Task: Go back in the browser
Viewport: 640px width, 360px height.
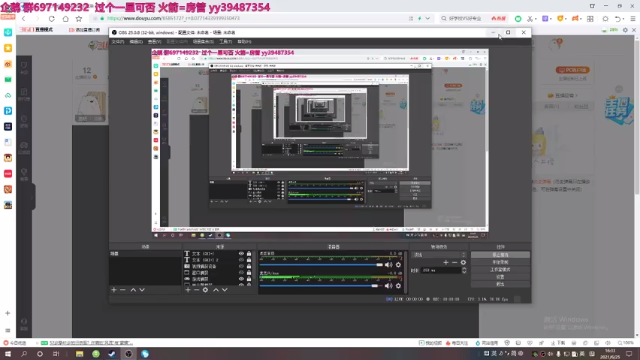Action: 24,18
